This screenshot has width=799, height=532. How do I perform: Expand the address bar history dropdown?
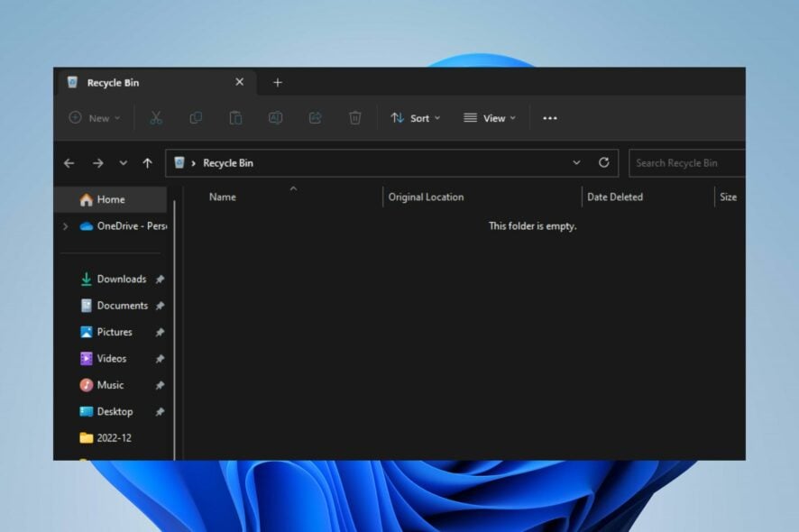[576, 162]
